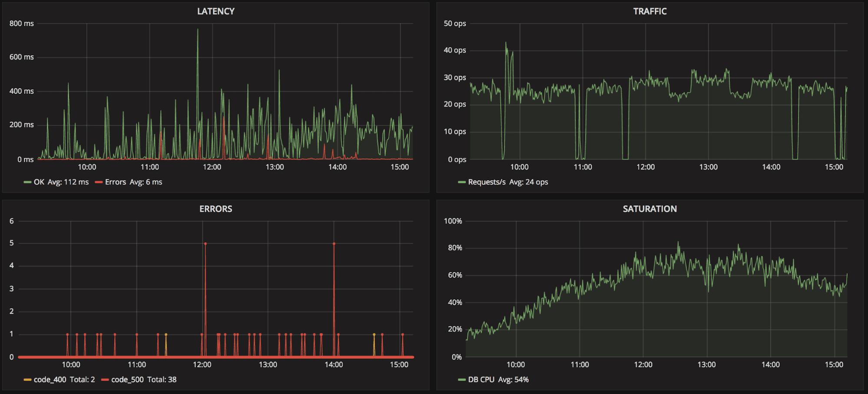The image size is (868, 394).
Task: Click the red Errors series icon in Latency legend
Action: click(x=98, y=182)
